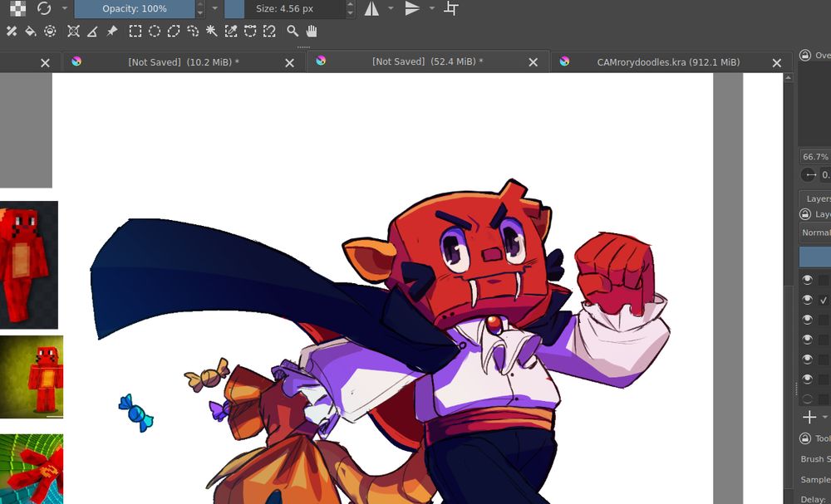Show the hidden seventh layer
The width and height of the screenshot is (831, 504).
807,399
